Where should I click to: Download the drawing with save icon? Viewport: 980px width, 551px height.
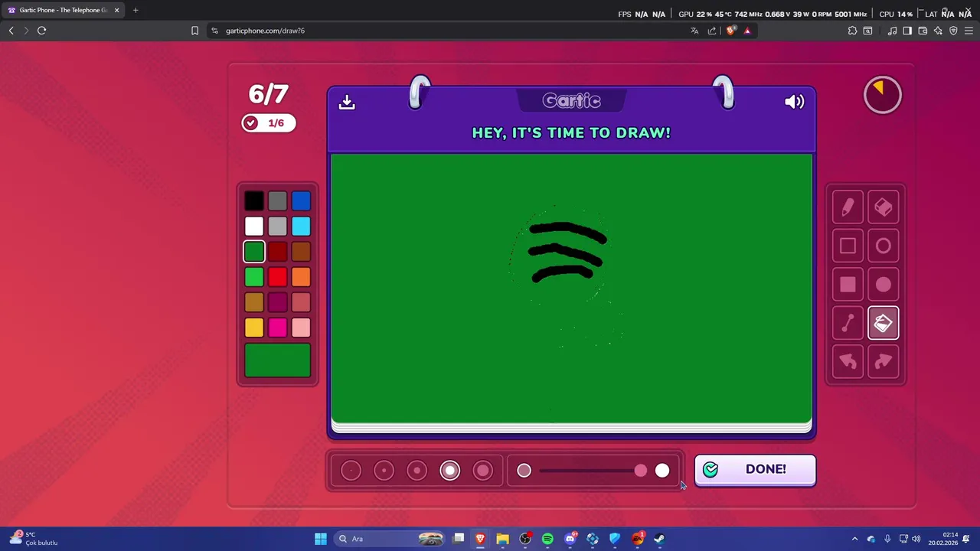click(x=347, y=102)
